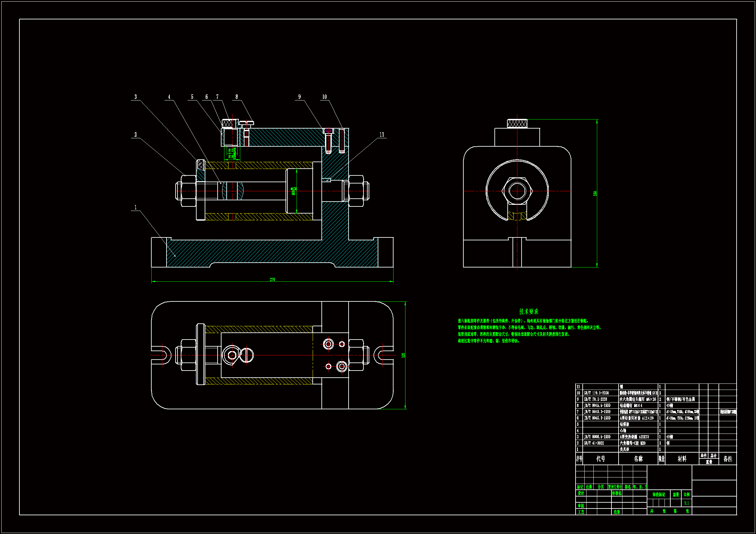Select balloon label number 10

324,97
